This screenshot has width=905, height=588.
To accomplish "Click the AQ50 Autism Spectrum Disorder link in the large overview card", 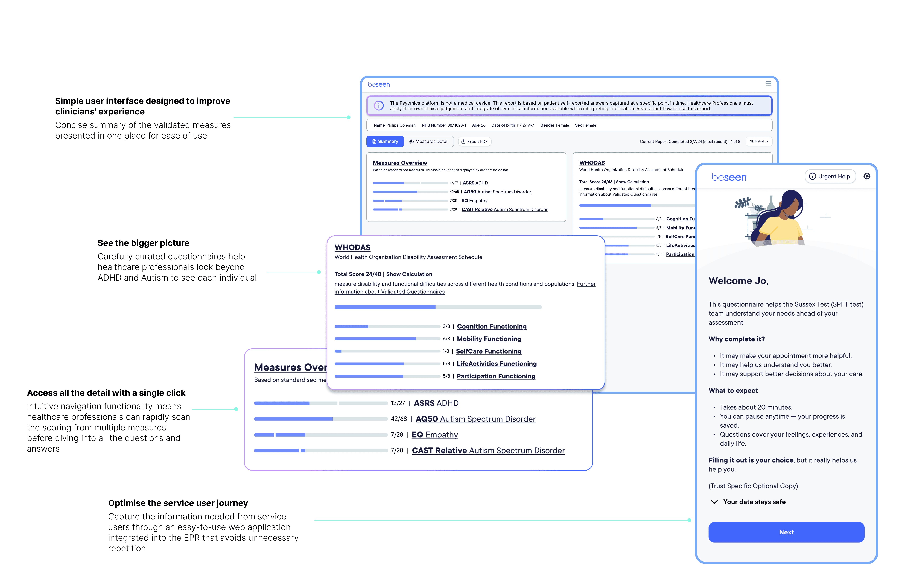I will [475, 419].
